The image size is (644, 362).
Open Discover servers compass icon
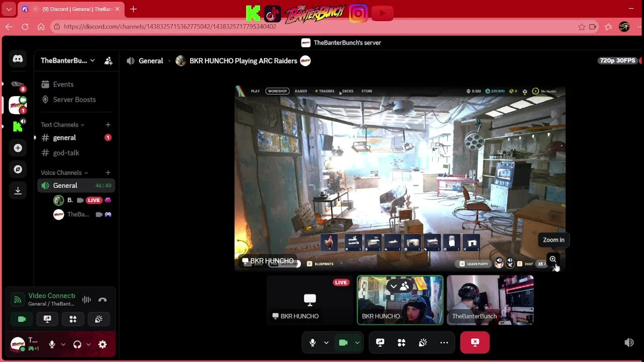pyautogui.click(x=18, y=169)
